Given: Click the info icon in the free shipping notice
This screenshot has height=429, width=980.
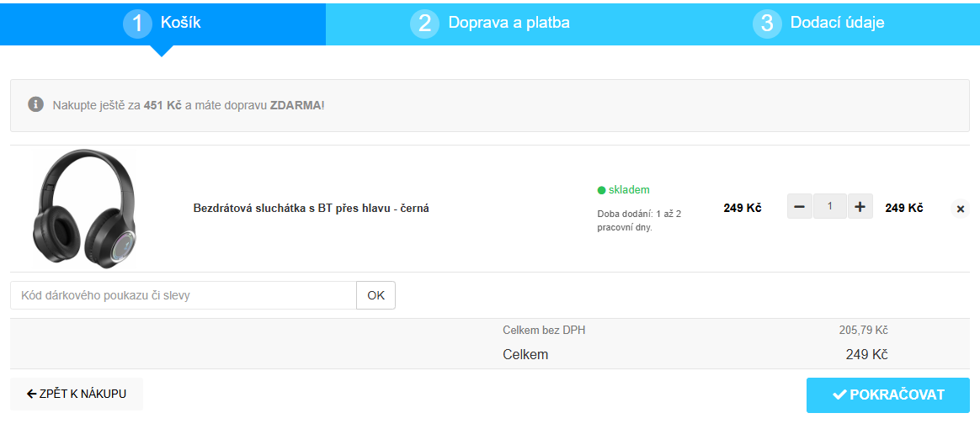Looking at the screenshot, I should (35, 104).
